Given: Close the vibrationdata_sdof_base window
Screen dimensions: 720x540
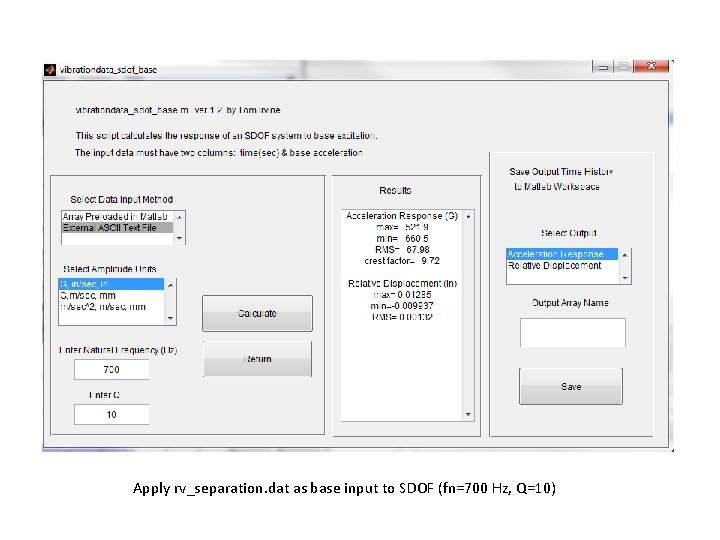Looking at the screenshot, I should tap(651, 67).
